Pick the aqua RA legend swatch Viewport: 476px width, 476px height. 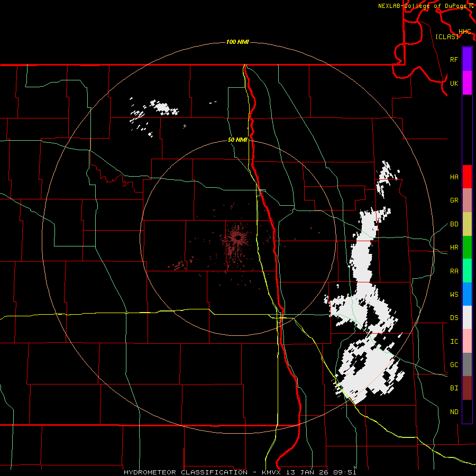pos(467,271)
